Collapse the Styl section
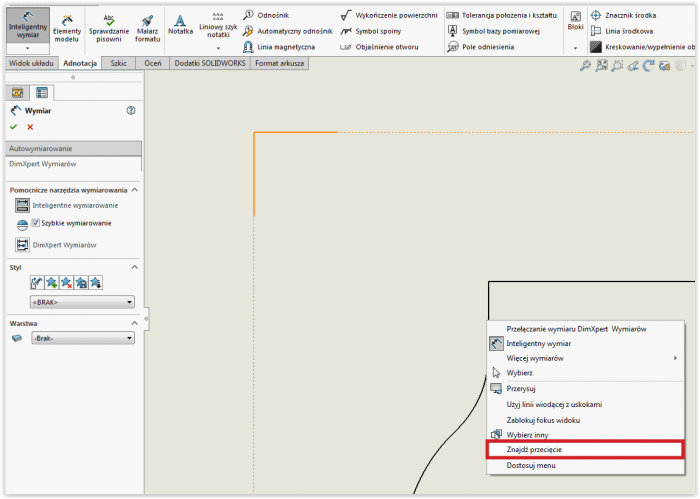Image resolution: width=700 pixels, height=499 pixels. click(135, 267)
